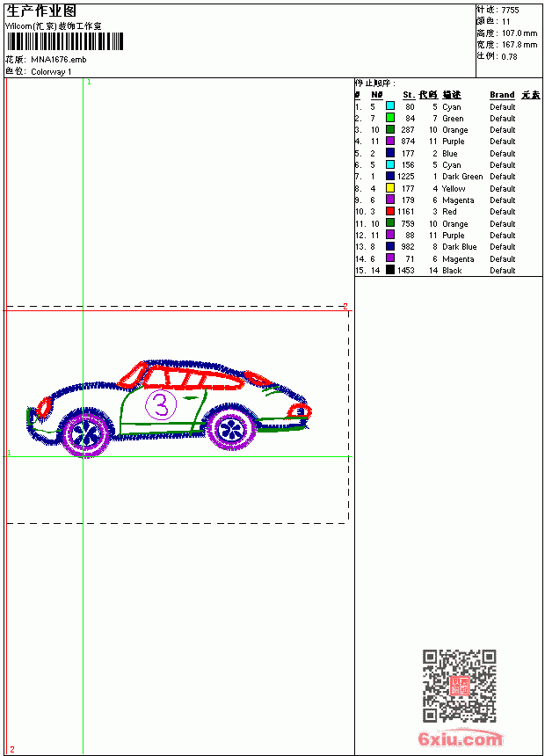This screenshot has width=545, height=756.
Task: Click the 874 stitch count cell
Action: [x=408, y=142]
